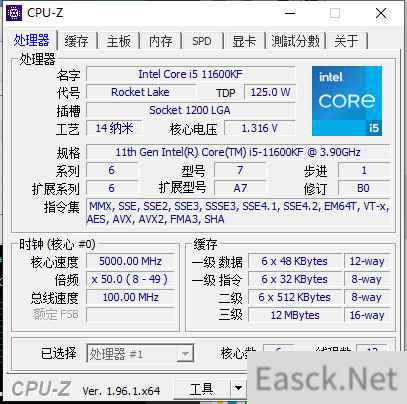This screenshot has width=407, height=404.
Task: Open the 測試分數 benchmark tab
Action: (x=295, y=41)
